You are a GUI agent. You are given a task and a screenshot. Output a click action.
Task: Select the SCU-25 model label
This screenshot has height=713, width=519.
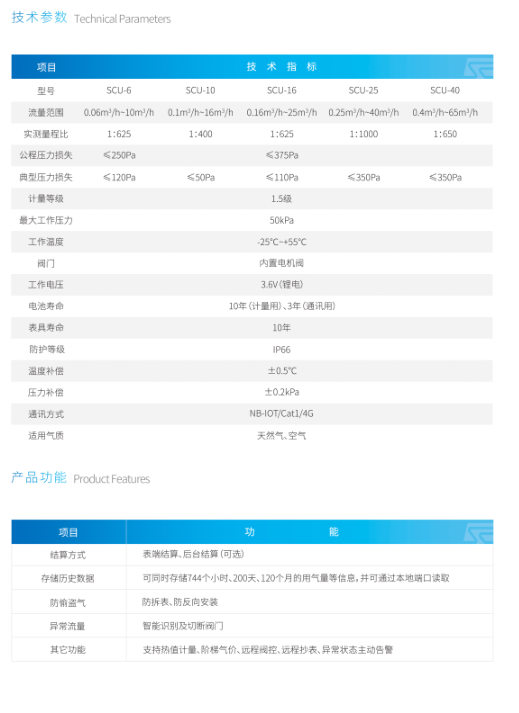pos(363,90)
